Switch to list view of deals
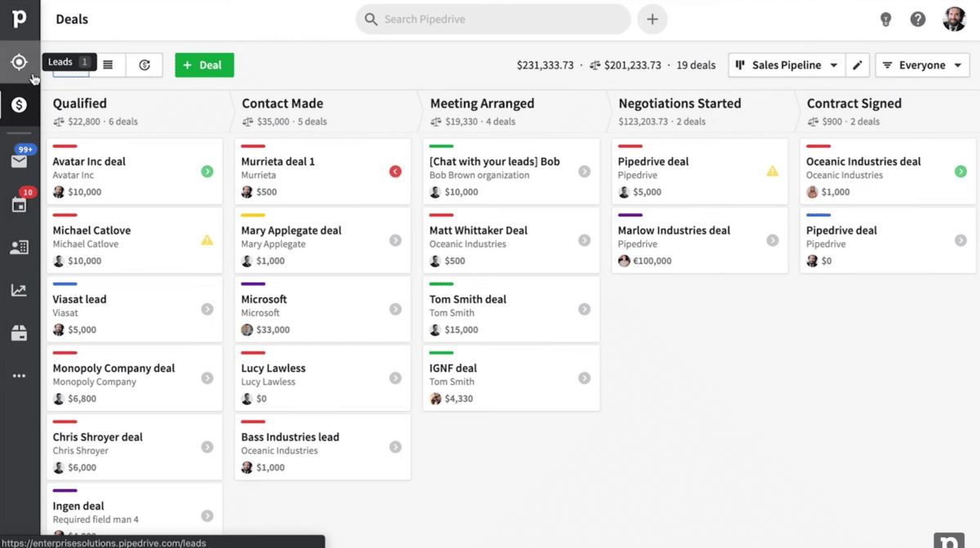This screenshot has height=548, width=980. point(109,65)
